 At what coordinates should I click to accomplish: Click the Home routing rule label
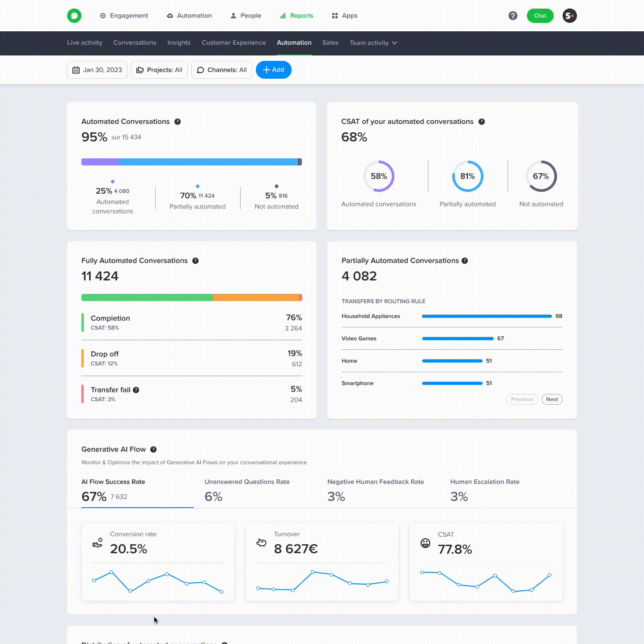click(349, 361)
